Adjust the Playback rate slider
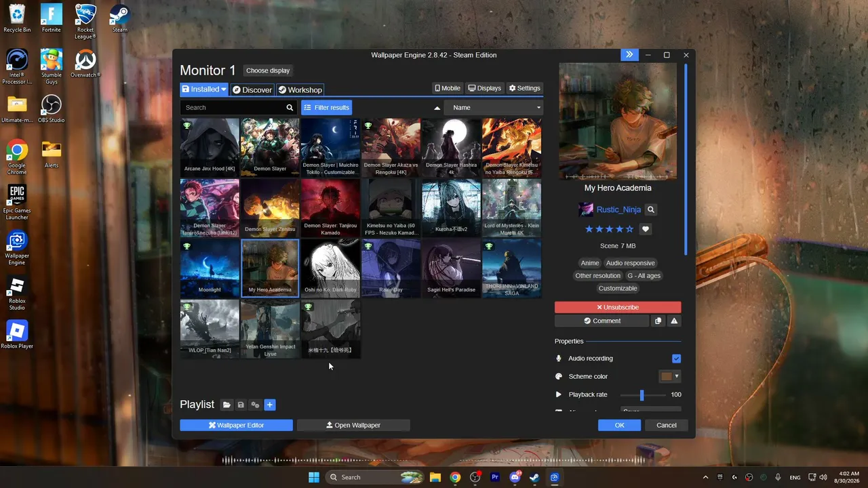868x488 pixels. 642,394
